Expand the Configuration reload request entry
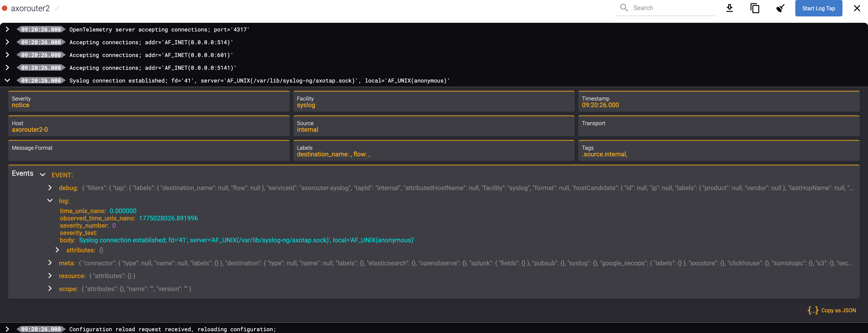Viewport: 868px width, 333px height. point(8,329)
